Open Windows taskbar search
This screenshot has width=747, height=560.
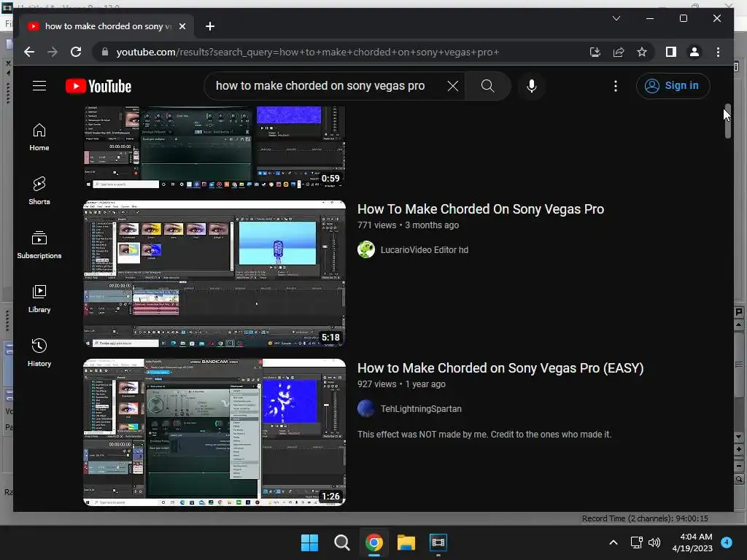(x=341, y=542)
